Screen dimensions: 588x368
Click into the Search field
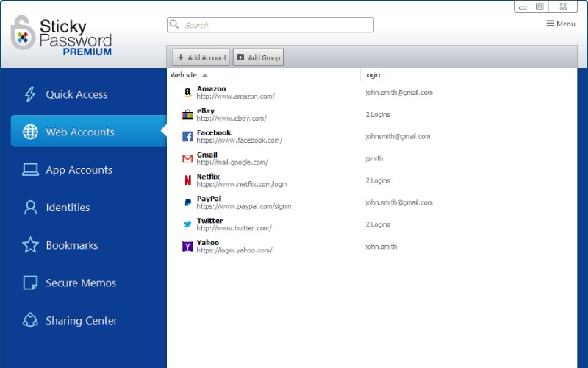(270, 25)
